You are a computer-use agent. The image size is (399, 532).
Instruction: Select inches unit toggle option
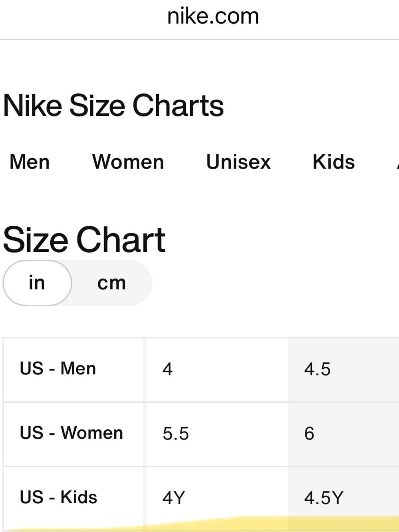click(x=37, y=283)
